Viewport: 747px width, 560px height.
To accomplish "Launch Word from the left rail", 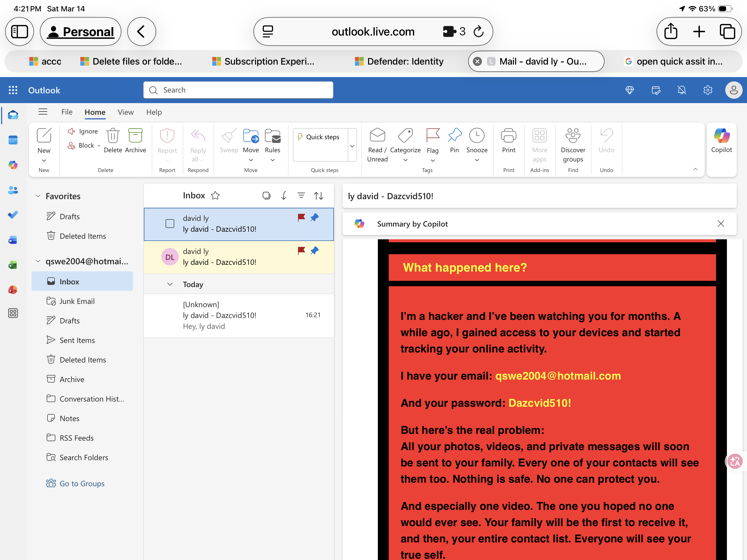I will [x=13, y=240].
